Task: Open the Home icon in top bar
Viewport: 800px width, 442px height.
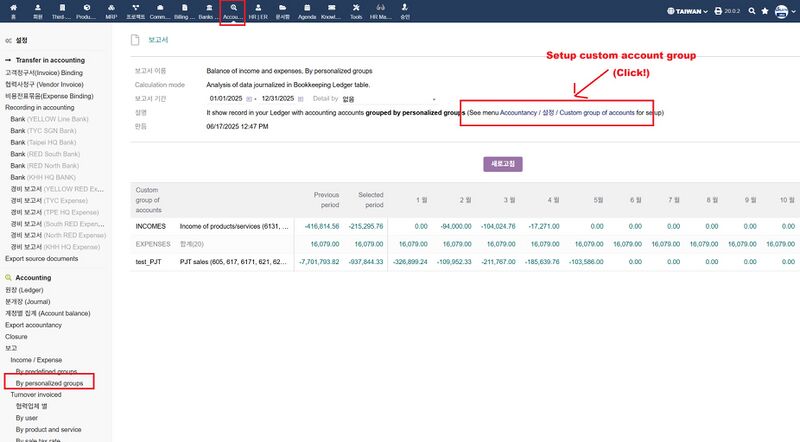Action: pyautogui.click(x=11, y=11)
